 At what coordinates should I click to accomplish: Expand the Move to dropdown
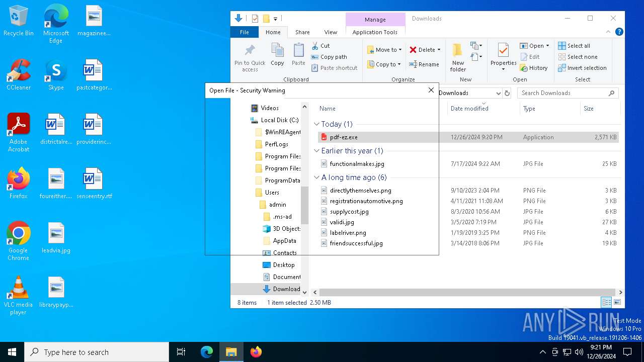point(400,50)
